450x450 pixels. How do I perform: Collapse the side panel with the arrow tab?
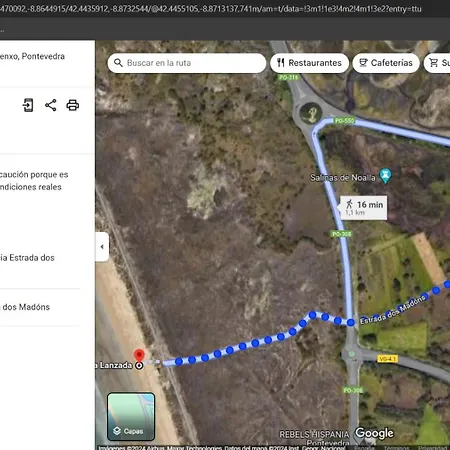click(x=102, y=247)
